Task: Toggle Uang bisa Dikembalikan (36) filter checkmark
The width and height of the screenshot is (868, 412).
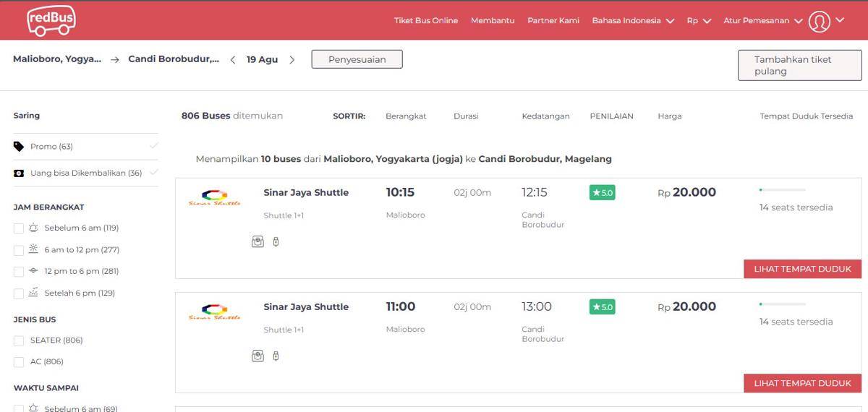Action: coord(153,173)
